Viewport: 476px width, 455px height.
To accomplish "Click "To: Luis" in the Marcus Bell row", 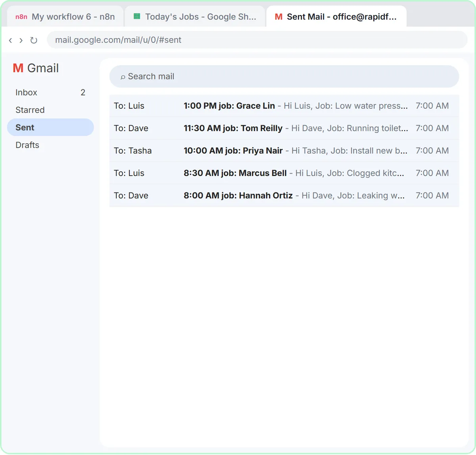I will (129, 173).
